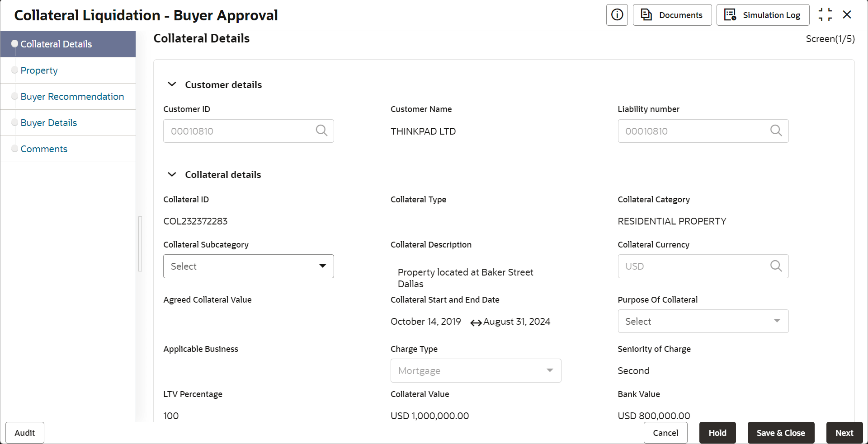Close the Collateral Liquidation window

click(847, 15)
